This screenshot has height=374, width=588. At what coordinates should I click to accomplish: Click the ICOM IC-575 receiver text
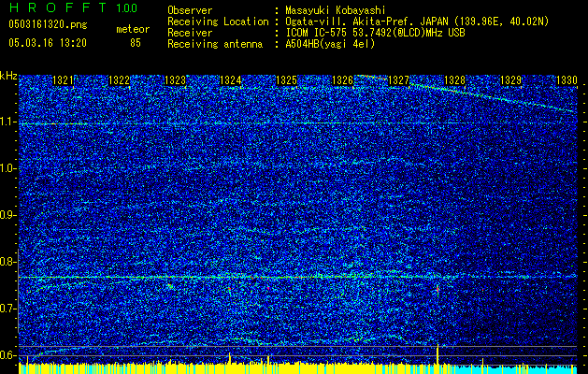[x=375, y=33]
